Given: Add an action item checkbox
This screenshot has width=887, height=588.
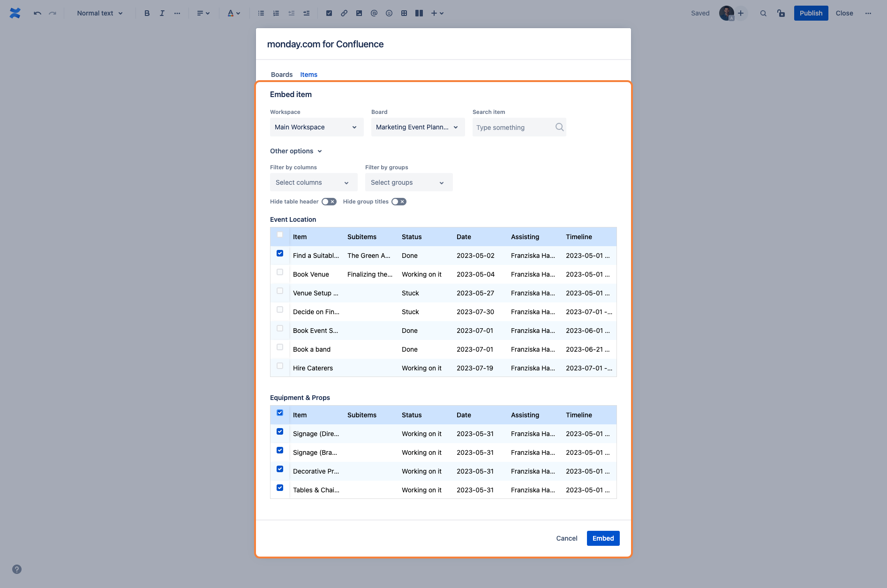Looking at the screenshot, I should click(x=329, y=13).
